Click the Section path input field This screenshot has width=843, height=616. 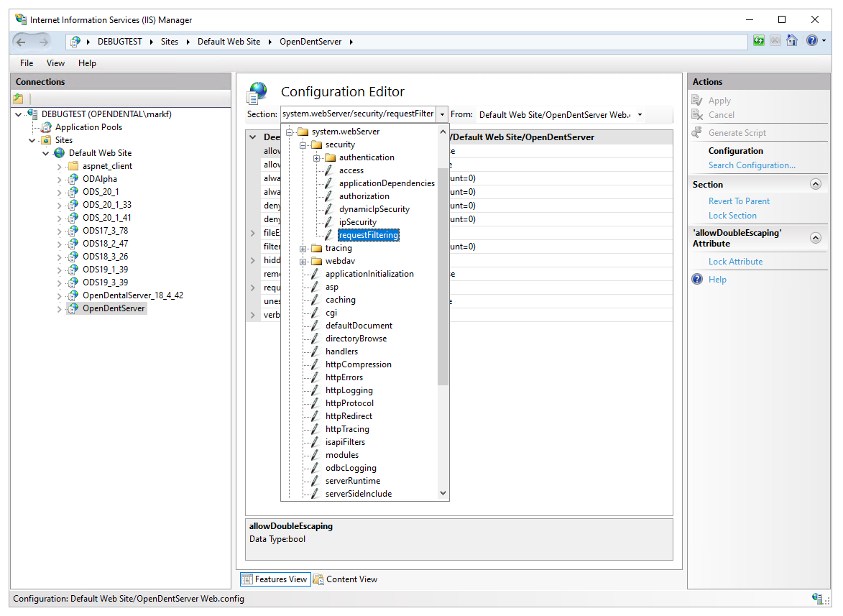(x=358, y=114)
